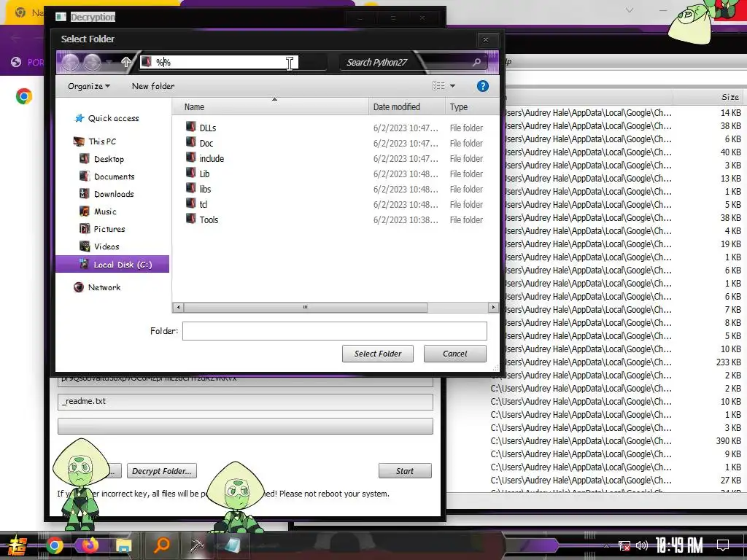Click the progress bar in Decryption window
The height and width of the screenshot is (560, 747).
[245, 426]
